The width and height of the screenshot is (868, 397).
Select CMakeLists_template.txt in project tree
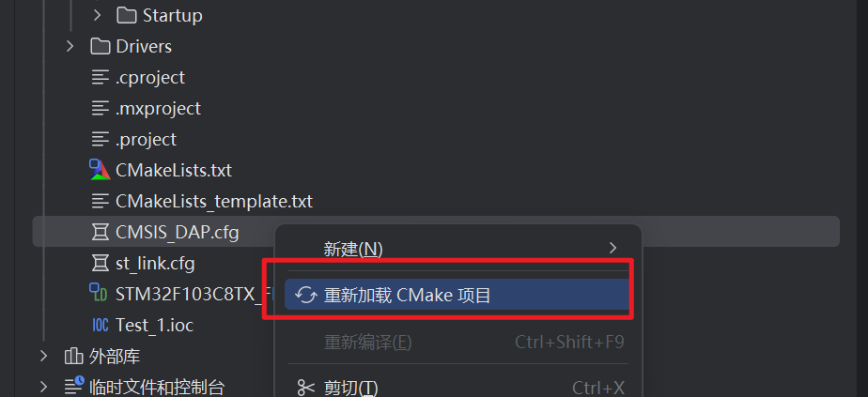pyautogui.click(x=213, y=201)
